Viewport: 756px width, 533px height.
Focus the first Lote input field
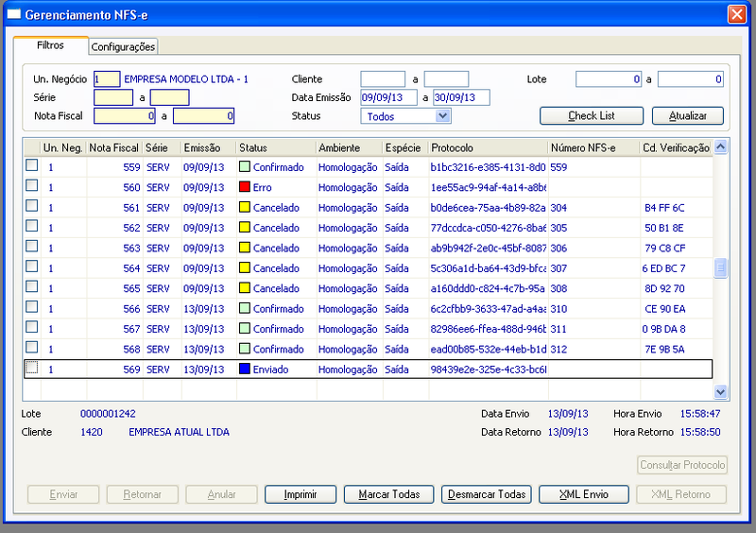click(x=609, y=79)
